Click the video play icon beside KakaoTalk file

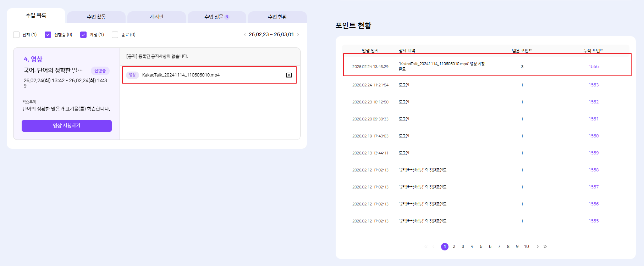click(289, 75)
